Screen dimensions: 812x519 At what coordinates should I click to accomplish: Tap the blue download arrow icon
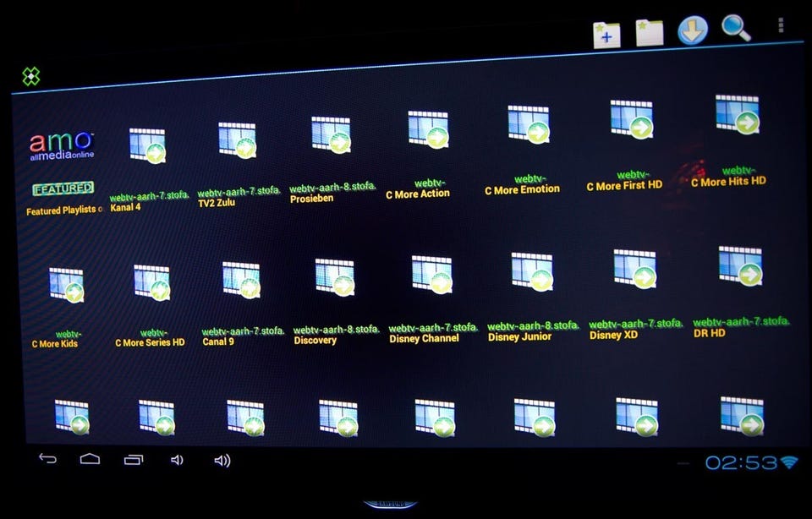pyautogui.click(x=693, y=30)
